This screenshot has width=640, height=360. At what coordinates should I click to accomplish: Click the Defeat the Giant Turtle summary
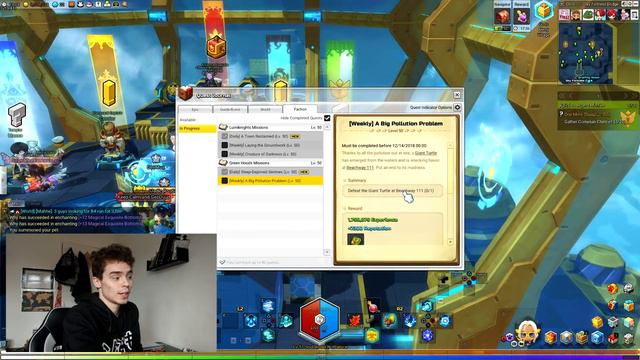[x=392, y=191]
